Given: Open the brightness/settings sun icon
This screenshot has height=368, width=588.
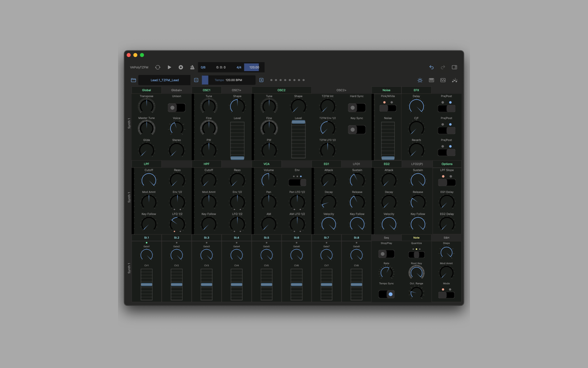Looking at the screenshot, I should pyautogui.click(x=420, y=80).
